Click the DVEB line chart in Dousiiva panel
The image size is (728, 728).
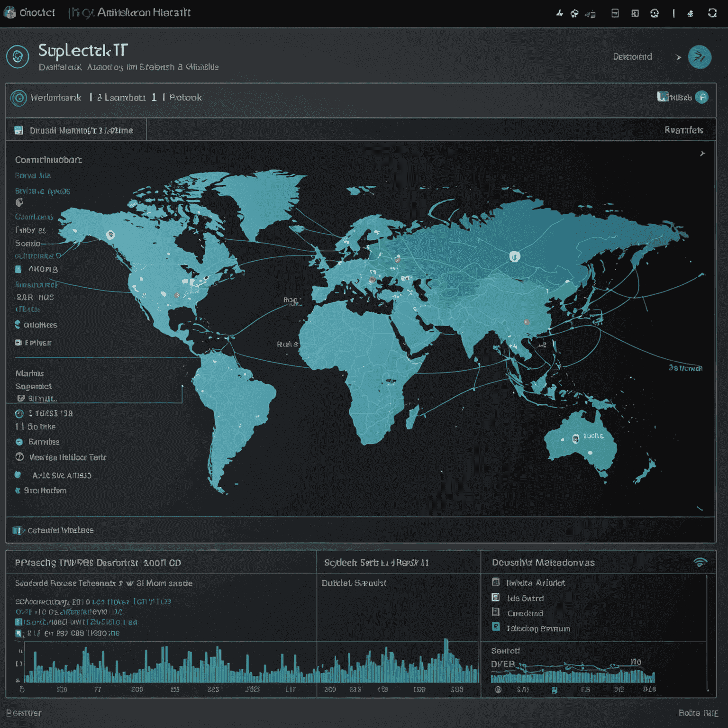coord(573,672)
